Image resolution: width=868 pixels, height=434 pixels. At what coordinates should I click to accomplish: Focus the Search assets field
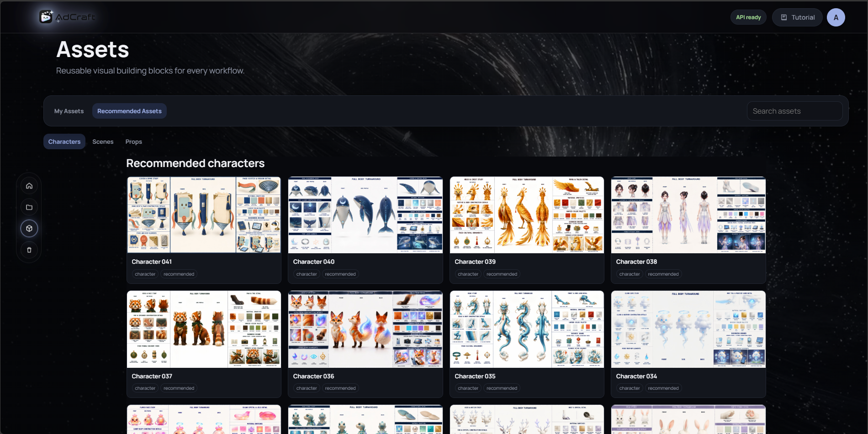pos(794,111)
